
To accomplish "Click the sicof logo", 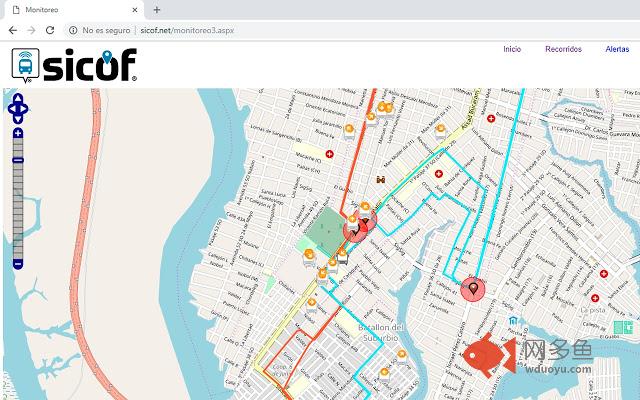I will pos(74,65).
